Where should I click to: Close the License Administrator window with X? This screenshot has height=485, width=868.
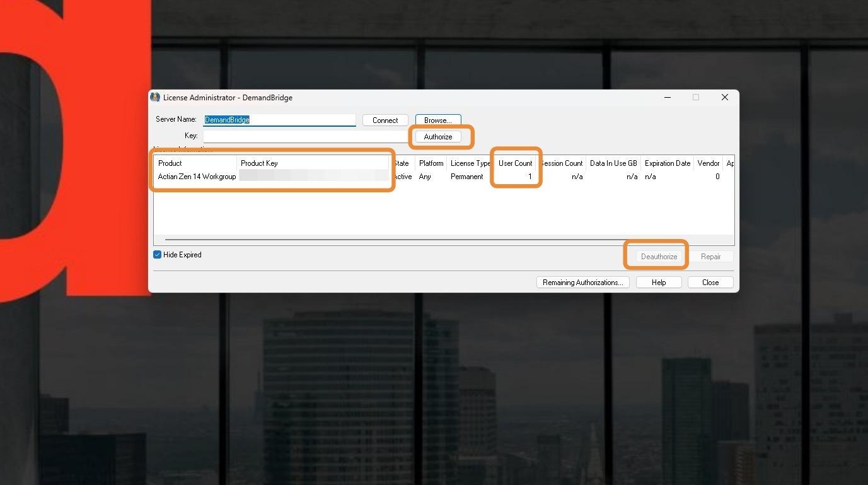point(725,97)
